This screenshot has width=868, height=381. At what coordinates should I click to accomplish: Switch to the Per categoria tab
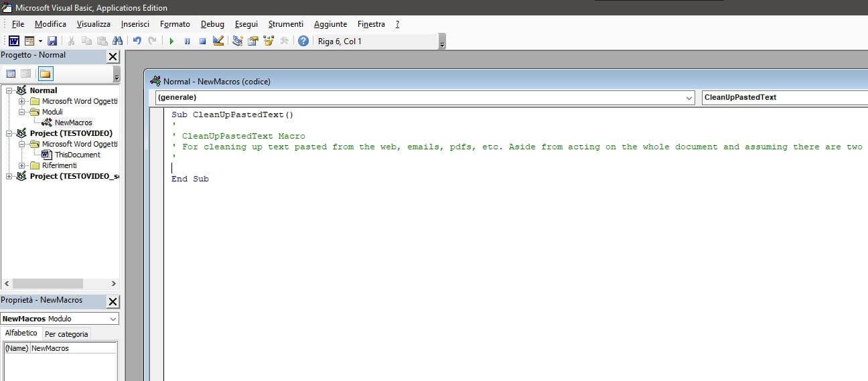(x=66, y=334)
